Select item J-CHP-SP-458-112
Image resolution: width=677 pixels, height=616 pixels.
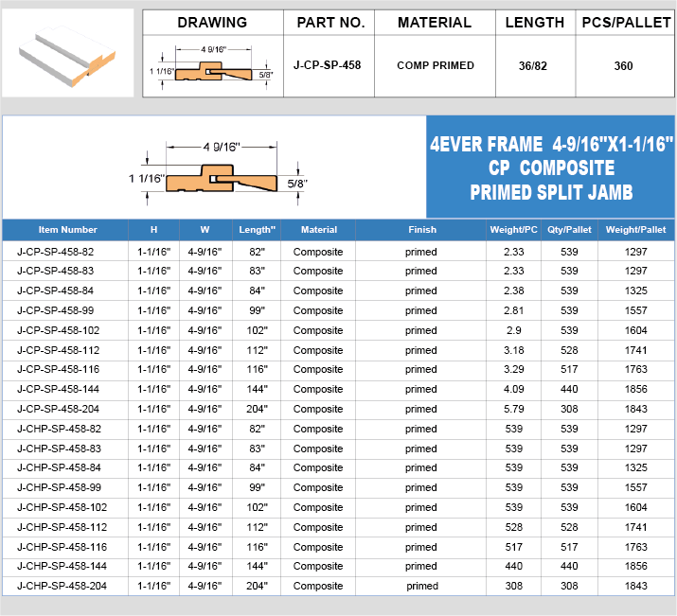pos(62,527)
